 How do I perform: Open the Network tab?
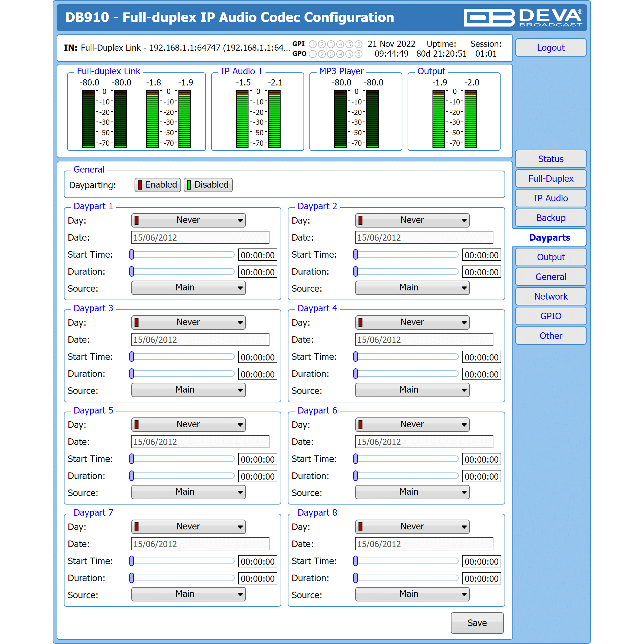click(551, 297)
